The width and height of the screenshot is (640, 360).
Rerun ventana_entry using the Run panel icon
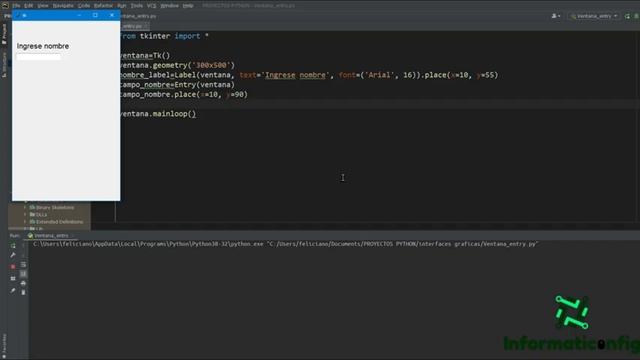click(13, 246)
